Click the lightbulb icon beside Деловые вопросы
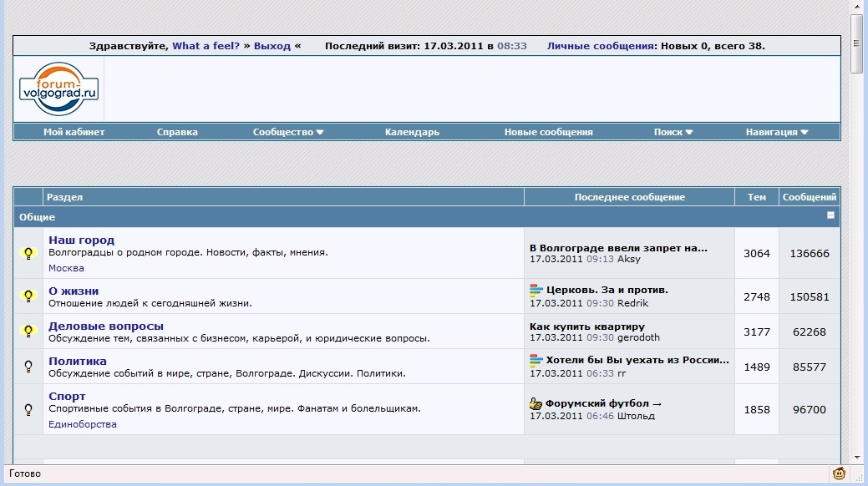Image resolution: width=868 pixels, height=486 pixels. point(28,332)
